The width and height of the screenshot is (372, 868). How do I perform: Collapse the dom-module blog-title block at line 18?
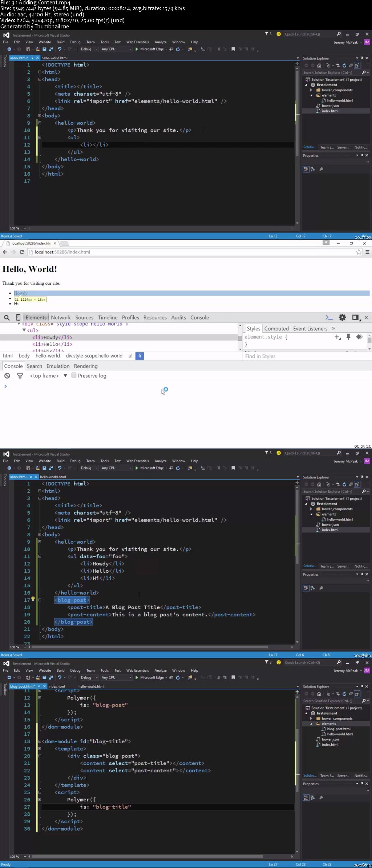40,741
